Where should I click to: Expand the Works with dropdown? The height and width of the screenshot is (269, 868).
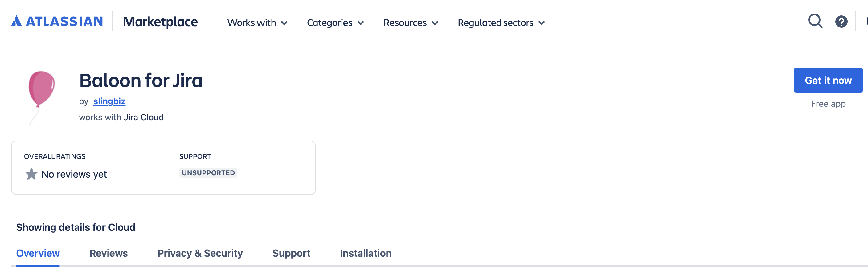(257, 23)
